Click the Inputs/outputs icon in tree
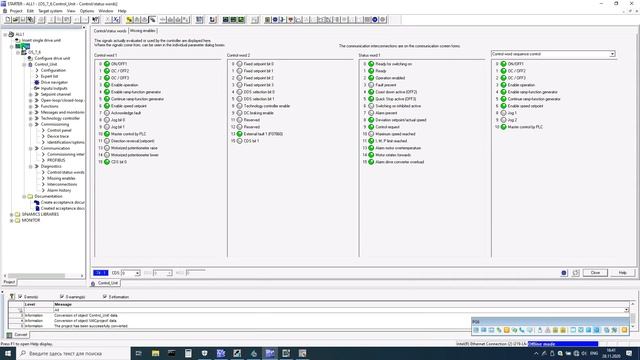This screenshot has height=360, width=640. (37, 88)
